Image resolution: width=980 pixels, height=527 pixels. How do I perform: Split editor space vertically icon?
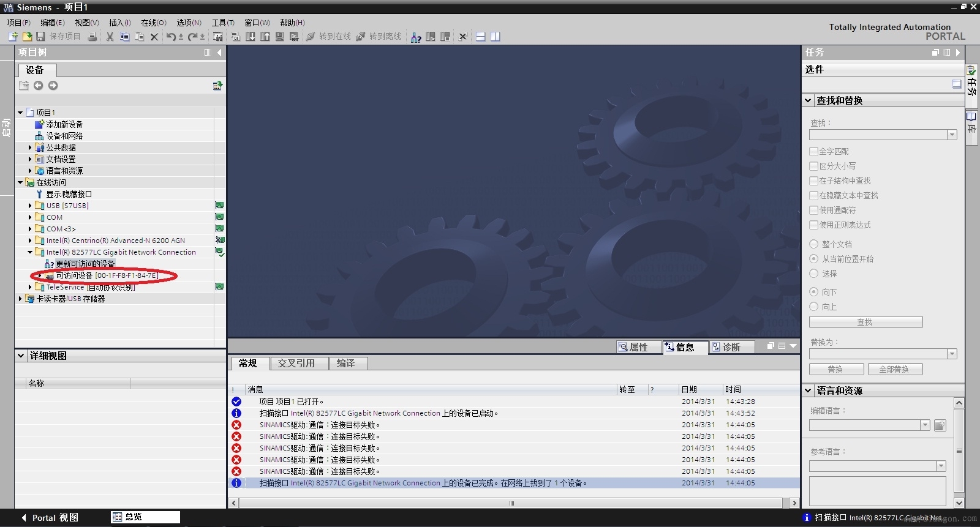[x=496, y=37]
